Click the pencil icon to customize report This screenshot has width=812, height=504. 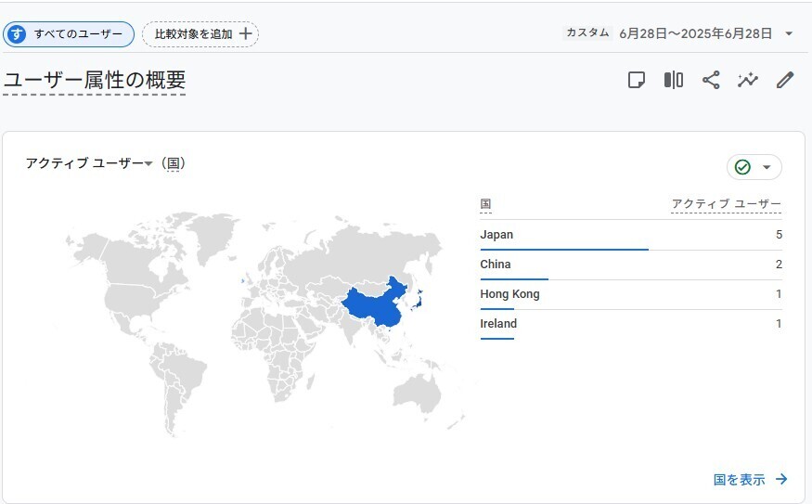pyautogui.click(x=785, y=80)
